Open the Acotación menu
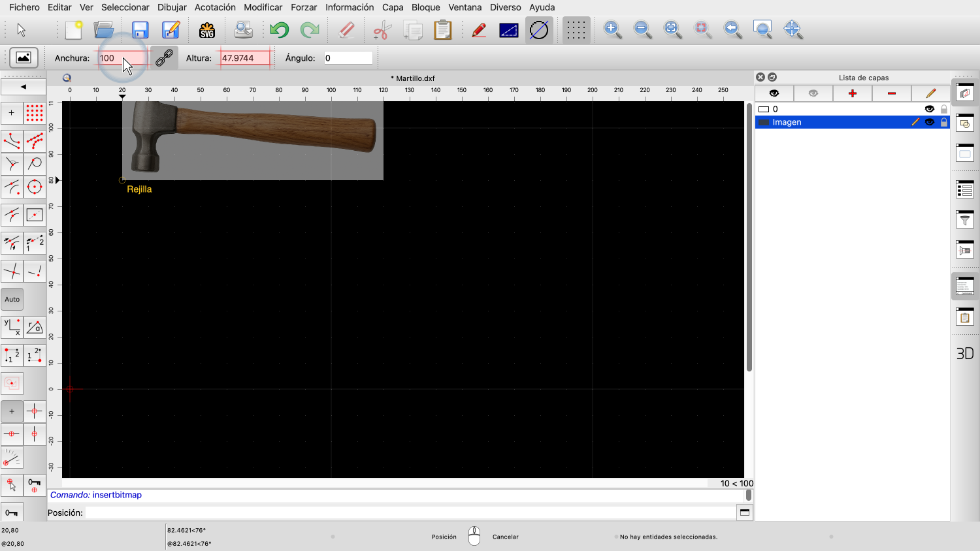 215,7
